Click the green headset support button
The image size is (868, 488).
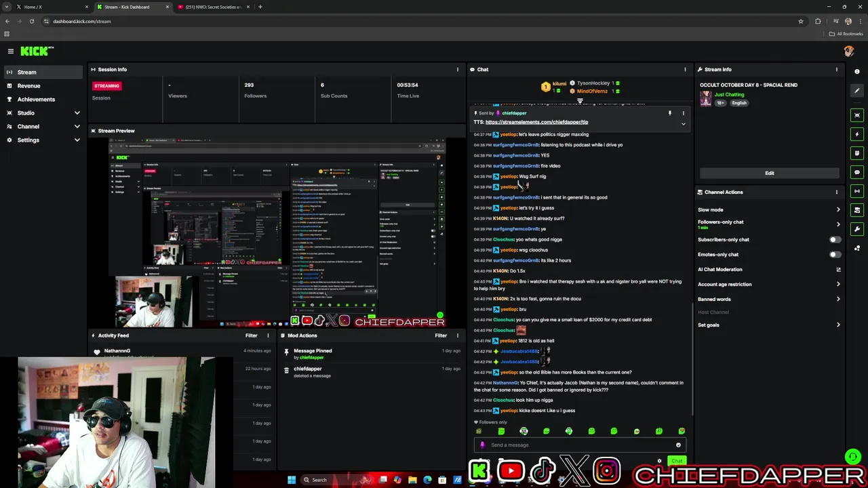pos(853,457)
